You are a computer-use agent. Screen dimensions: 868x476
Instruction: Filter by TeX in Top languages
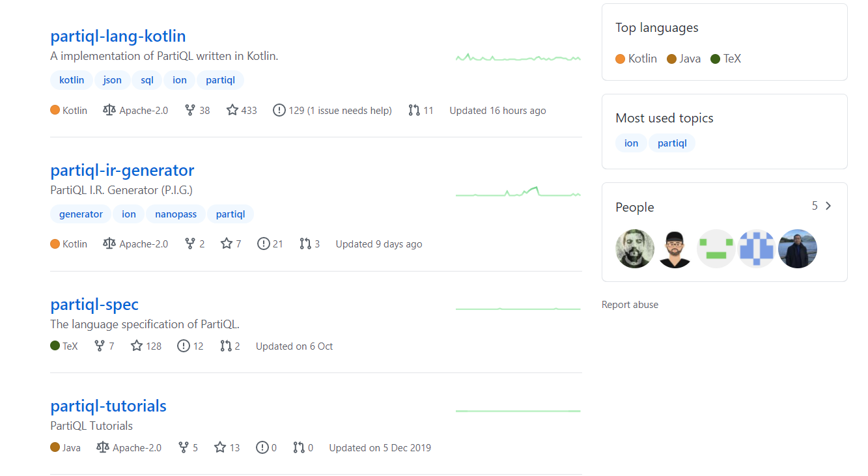point(726,59)
